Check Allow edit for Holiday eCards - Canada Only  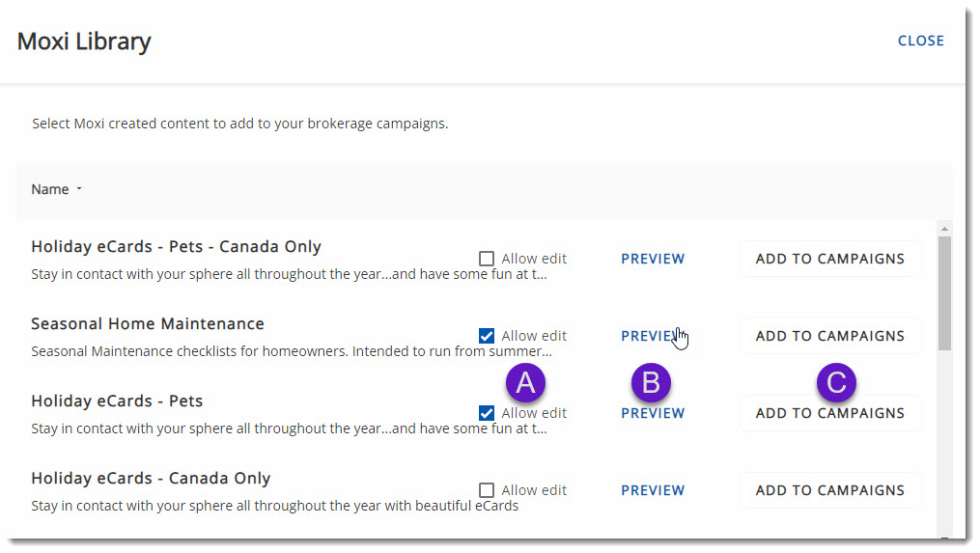coord(487,490)
